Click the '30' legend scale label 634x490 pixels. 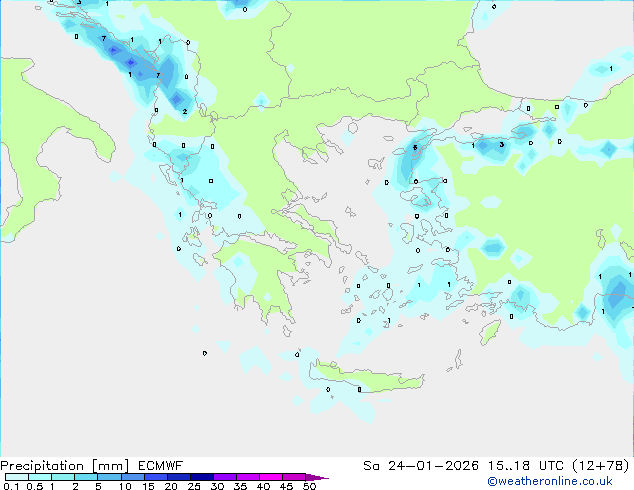(217, 486)
